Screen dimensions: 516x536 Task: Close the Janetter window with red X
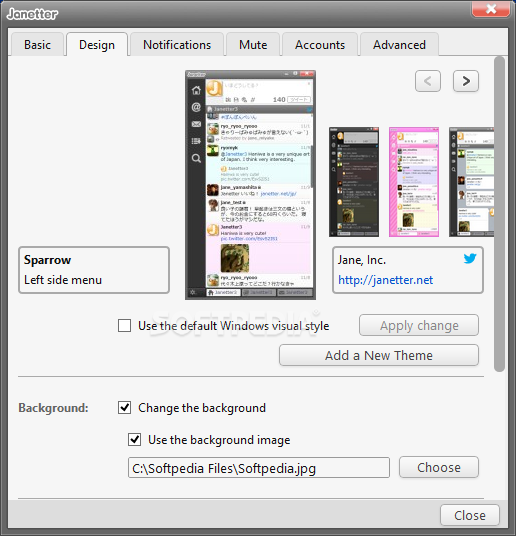491,9
